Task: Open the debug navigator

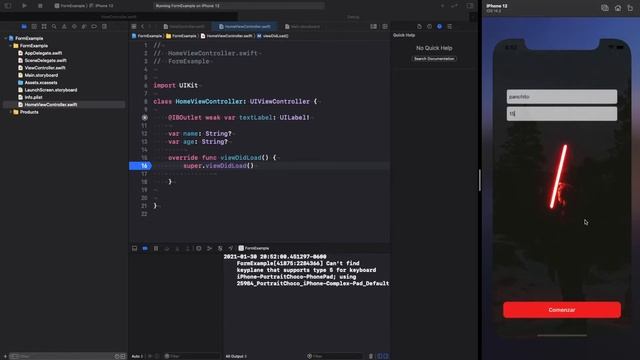Action: pyautogui.click(x=84, y=27)
